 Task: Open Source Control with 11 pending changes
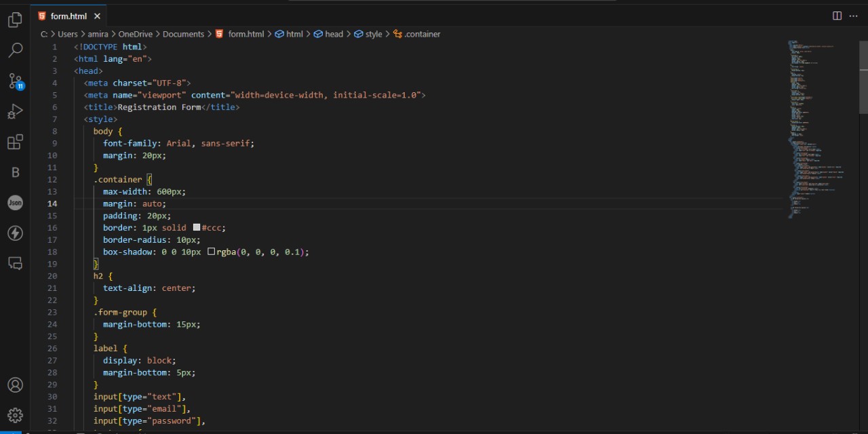16,81
